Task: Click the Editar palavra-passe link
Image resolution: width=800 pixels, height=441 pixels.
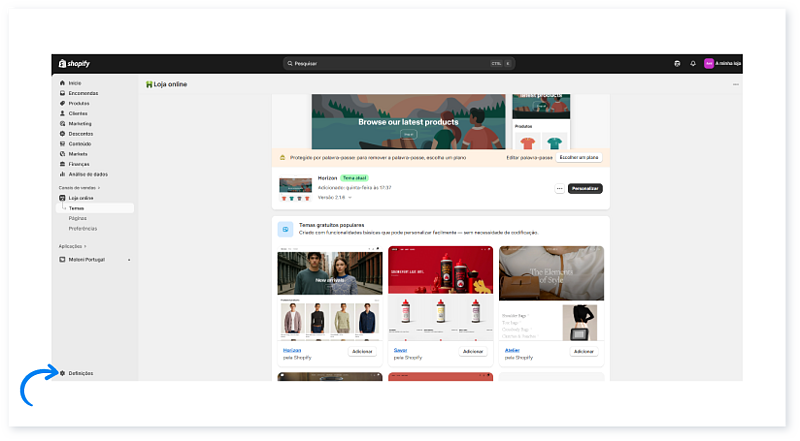Action: pos(529,157)
